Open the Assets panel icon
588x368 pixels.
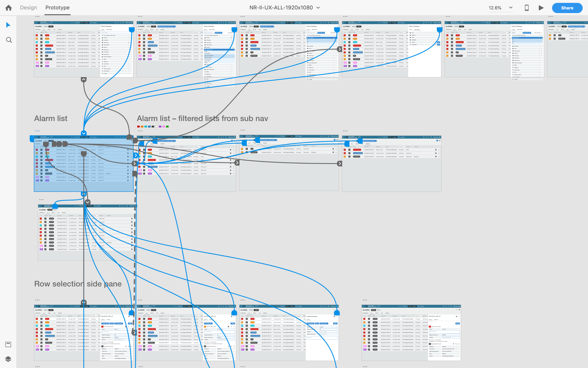pyautogui.click(x=8, y=344)
